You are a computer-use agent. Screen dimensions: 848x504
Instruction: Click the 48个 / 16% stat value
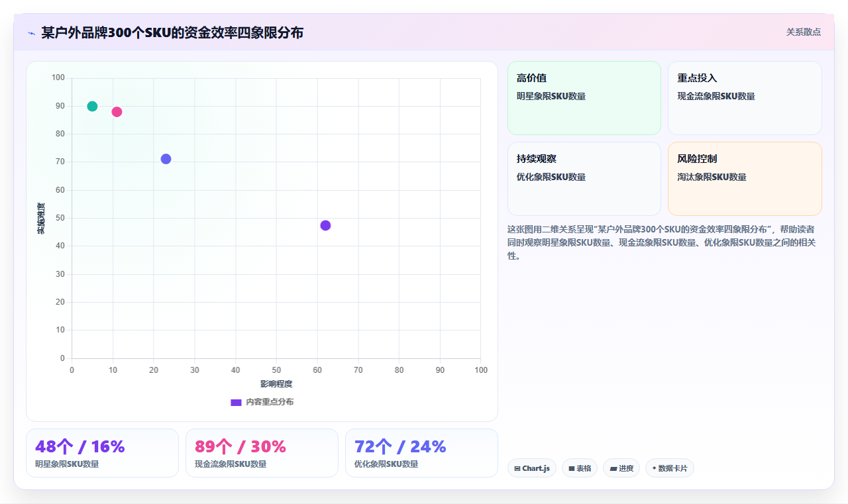[79, 446]
